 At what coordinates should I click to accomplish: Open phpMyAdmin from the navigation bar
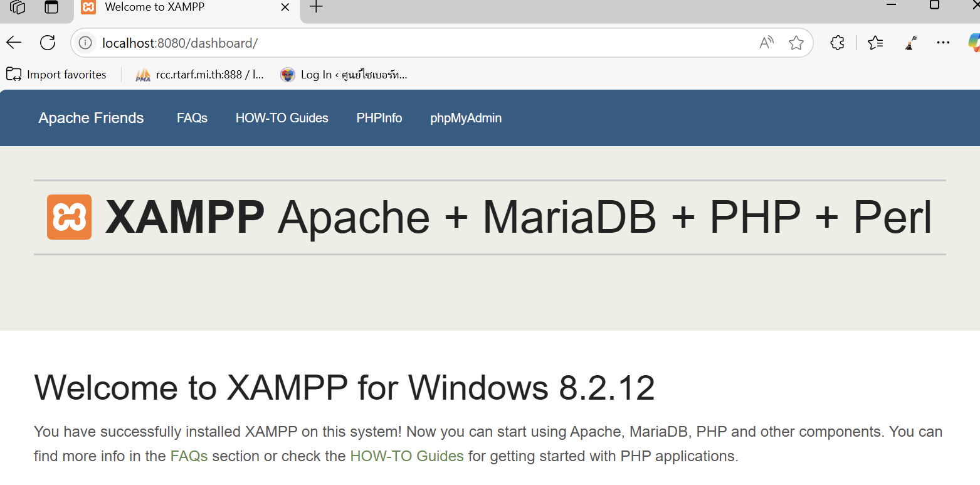tap(466, 118)
